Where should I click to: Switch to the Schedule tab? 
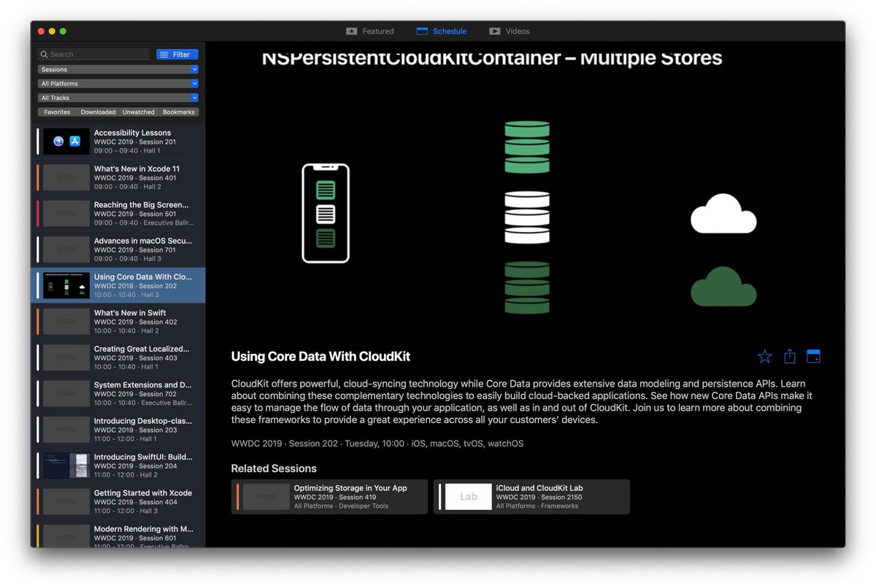coord(441,31)
